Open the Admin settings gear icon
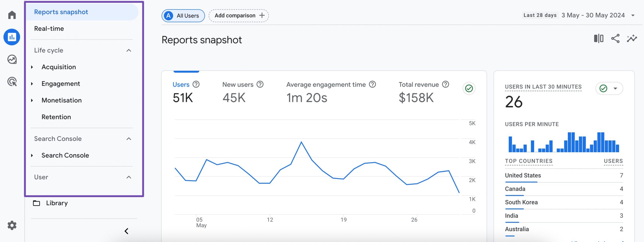644x242 pixels. point(12,225)
